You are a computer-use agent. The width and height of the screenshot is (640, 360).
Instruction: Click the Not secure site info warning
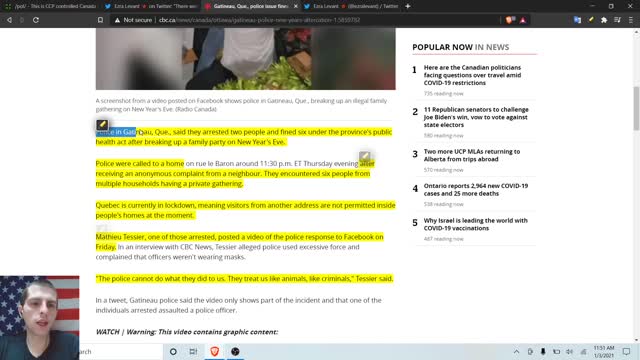[x=133, y=20]
